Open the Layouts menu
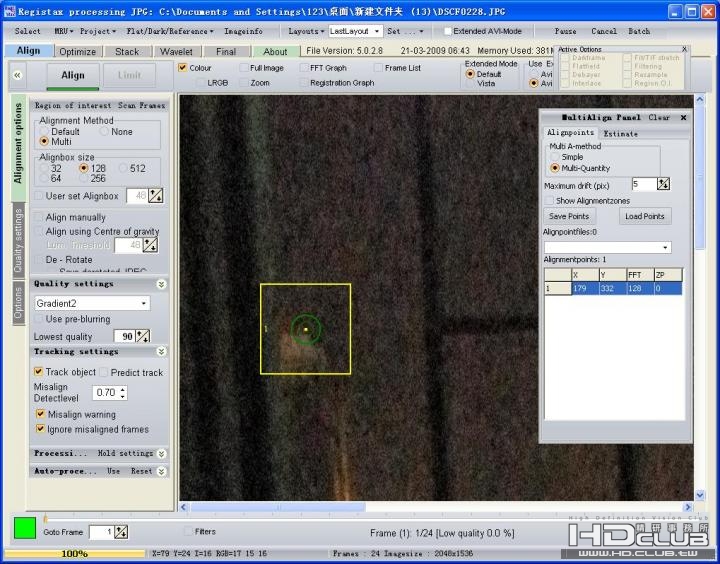Image resolution: width=720 pixels, height=564 pixels. 306,31
